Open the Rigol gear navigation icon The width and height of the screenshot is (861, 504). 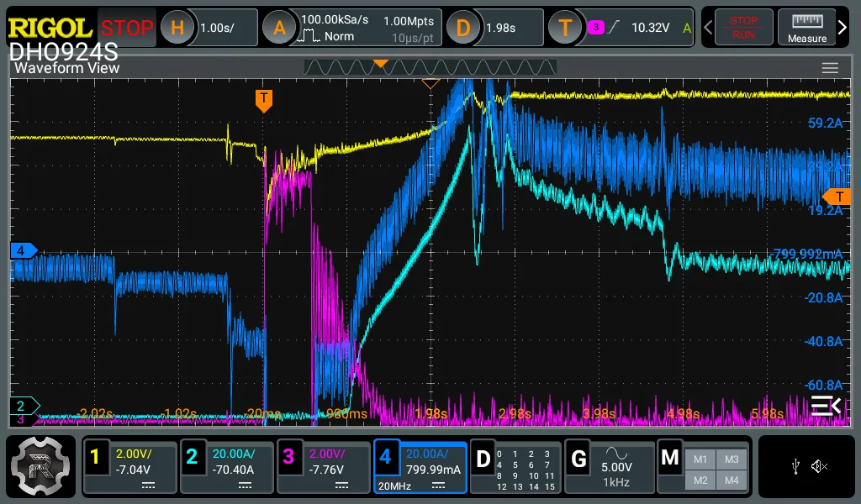40,466
